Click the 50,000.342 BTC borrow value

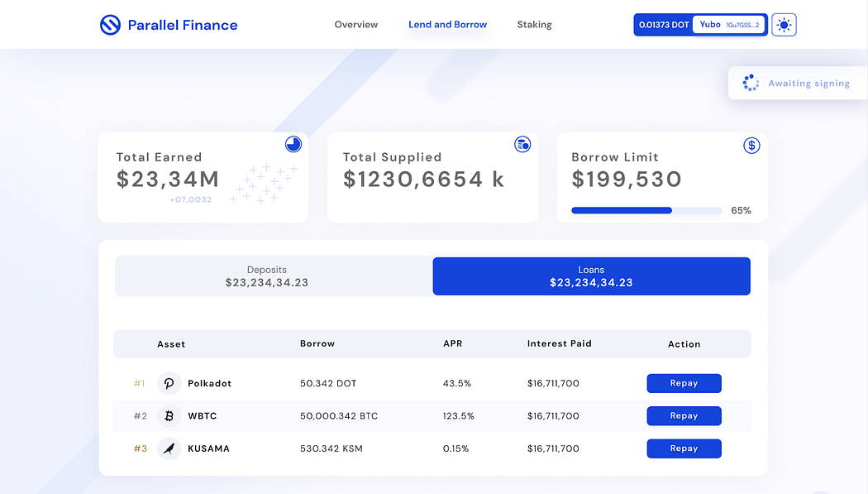point(339,416)
